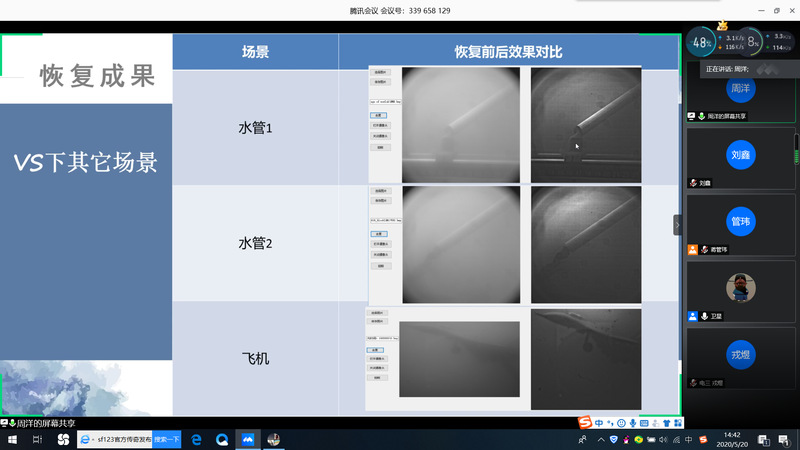Toggle microphone icon next to 周洋的屏幕共享

pos(702,116)
